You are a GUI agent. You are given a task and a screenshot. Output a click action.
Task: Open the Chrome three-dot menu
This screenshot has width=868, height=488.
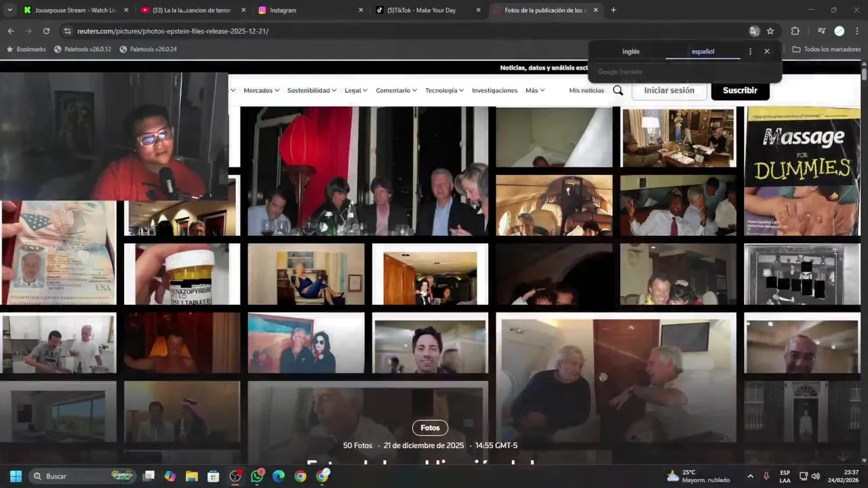click(x=857, y=31)
